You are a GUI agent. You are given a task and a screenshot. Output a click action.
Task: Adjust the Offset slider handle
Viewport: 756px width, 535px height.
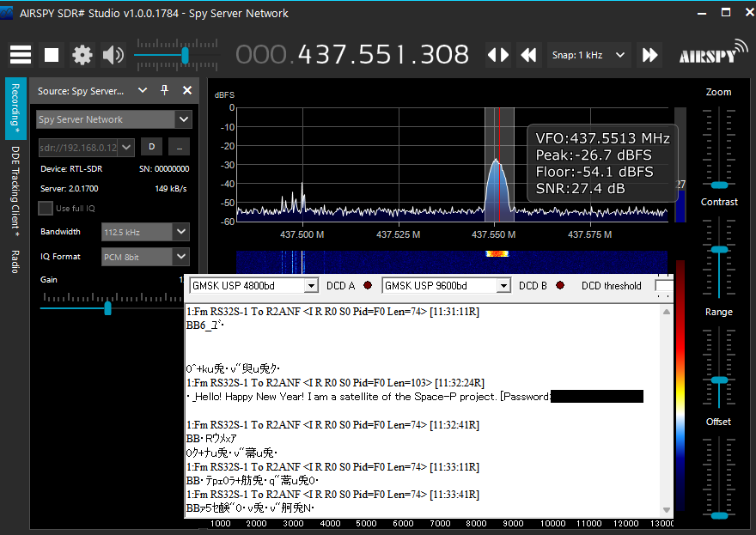click(x=719, y=516)
